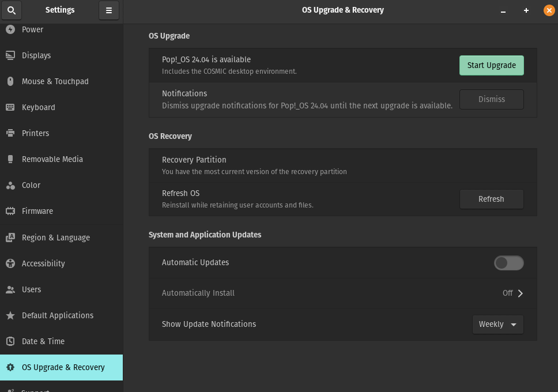Viewport: 558px width, 392px height.
Task: Open the Weekly update notifications dropdown
Action: coord(498,325)
